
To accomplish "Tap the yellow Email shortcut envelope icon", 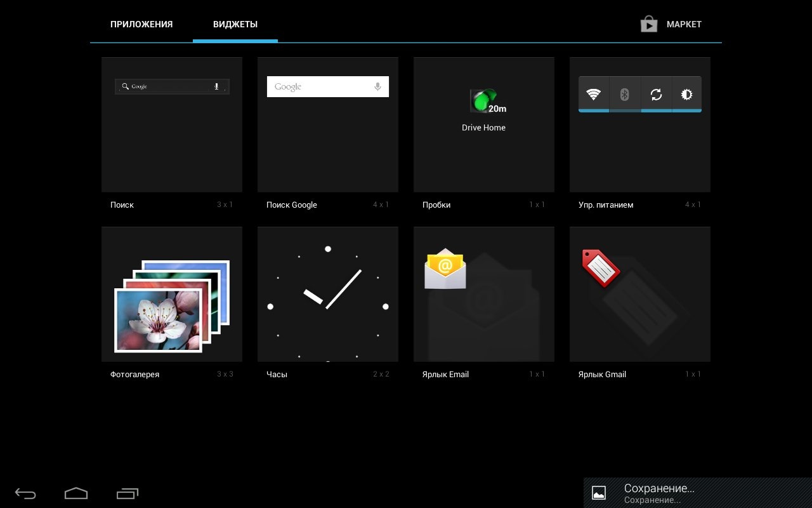I will click(x=445, y=269).
